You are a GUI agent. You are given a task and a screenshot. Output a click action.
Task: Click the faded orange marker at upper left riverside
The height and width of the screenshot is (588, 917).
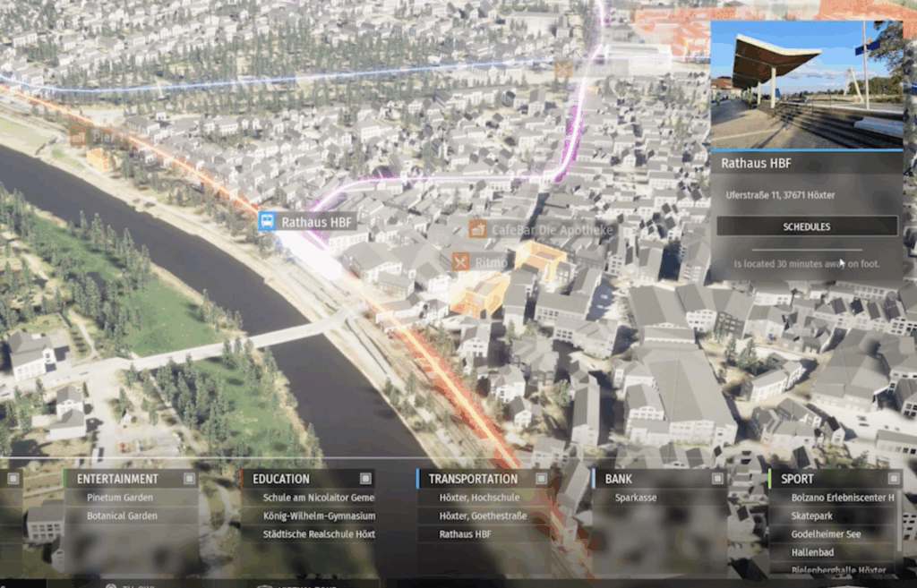click(x=79, y=137)
